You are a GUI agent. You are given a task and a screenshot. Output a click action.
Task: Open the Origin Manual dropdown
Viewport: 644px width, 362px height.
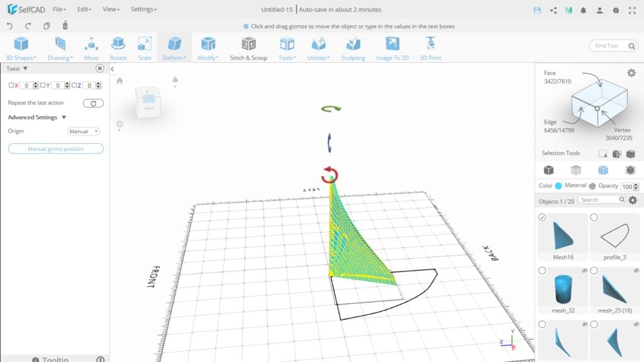click(84, 131)
